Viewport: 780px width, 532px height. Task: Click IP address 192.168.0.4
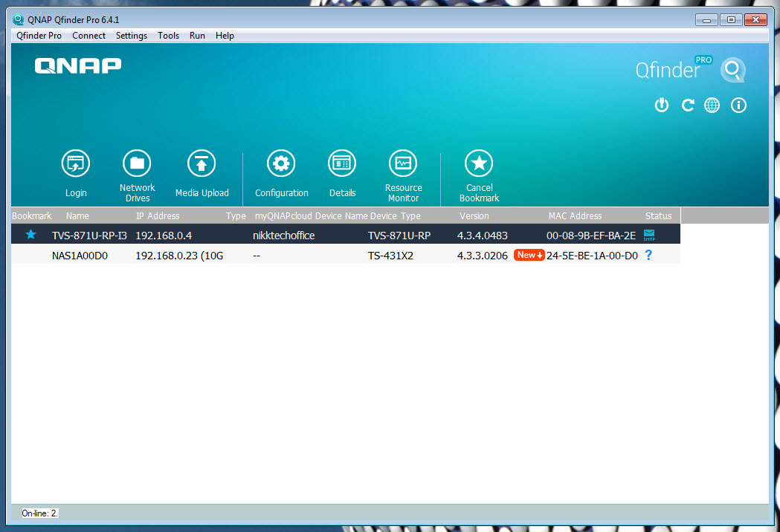pos(164,236)
